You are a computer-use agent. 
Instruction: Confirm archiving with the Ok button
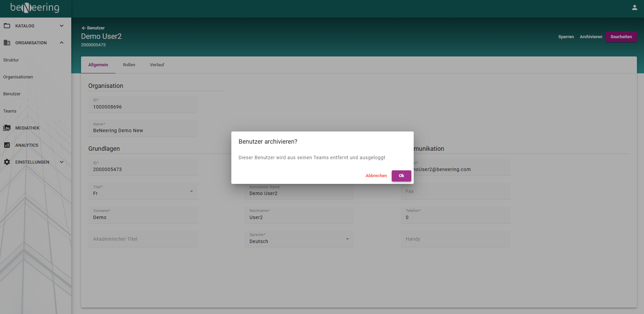401,176
